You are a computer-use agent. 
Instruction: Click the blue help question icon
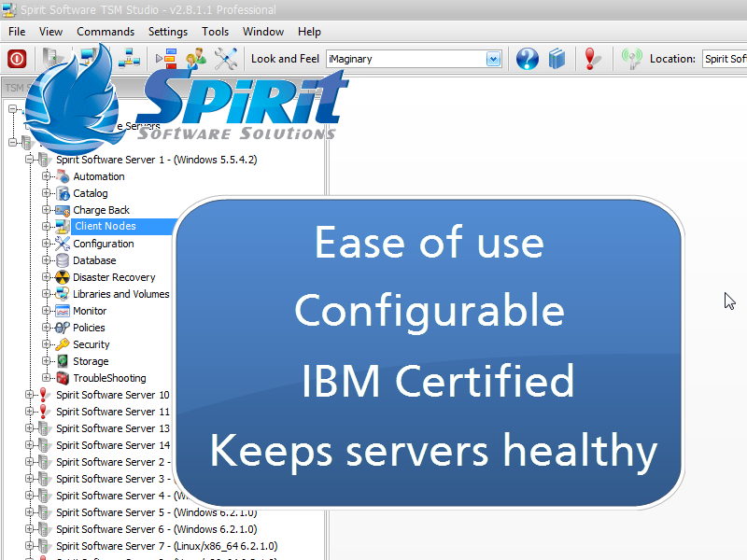(x=528, y=59)
